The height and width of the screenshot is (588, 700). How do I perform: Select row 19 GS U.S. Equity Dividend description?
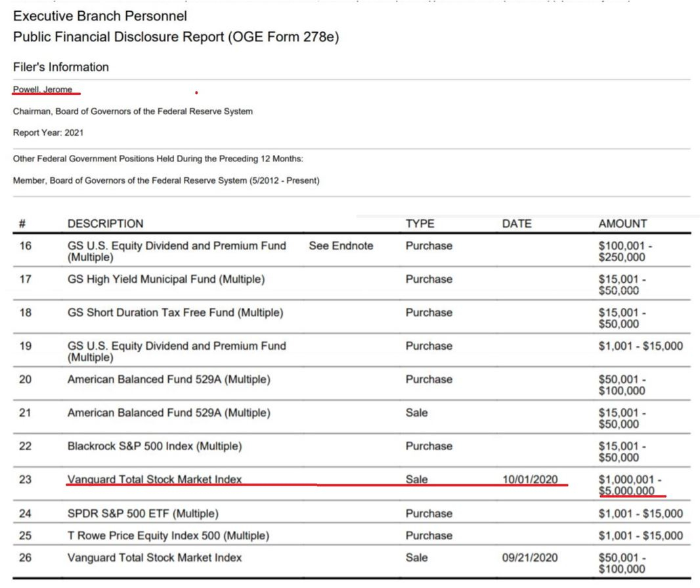point(177,352)
